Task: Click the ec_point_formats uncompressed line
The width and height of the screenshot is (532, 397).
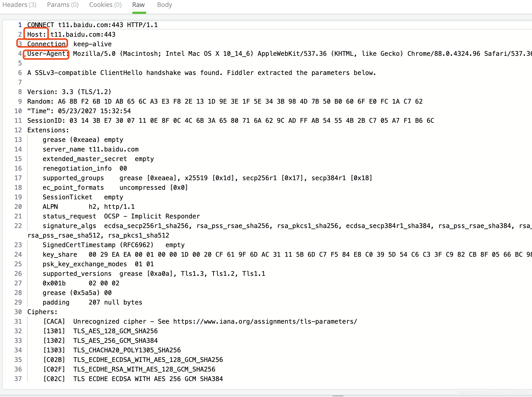Action: point(115,188)
